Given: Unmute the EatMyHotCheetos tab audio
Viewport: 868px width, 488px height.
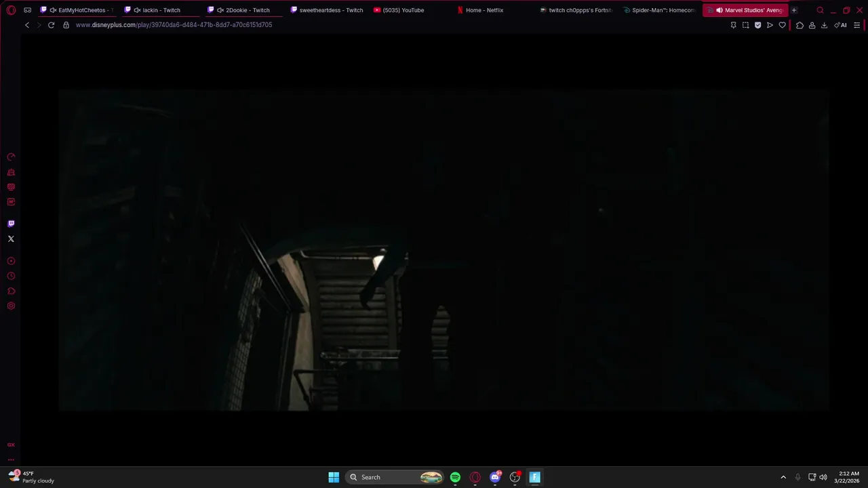Looking at the screenshot, I should [53, 10].
